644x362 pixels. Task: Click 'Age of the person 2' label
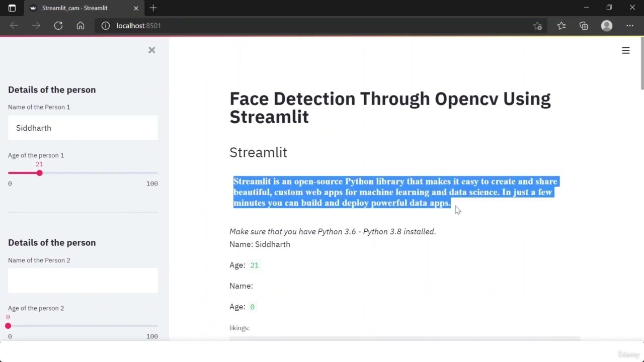[x=36, y=308]
